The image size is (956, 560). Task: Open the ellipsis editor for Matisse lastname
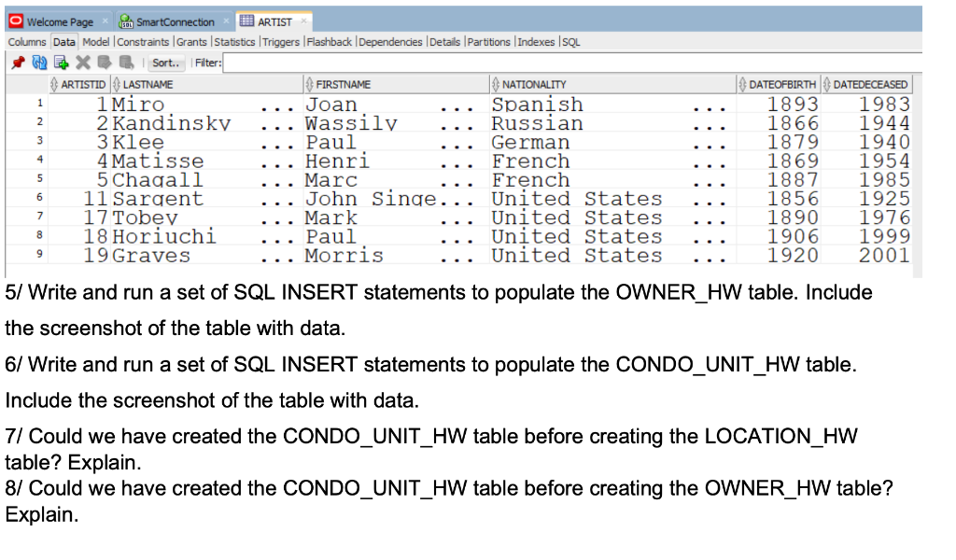click(276, 166)
